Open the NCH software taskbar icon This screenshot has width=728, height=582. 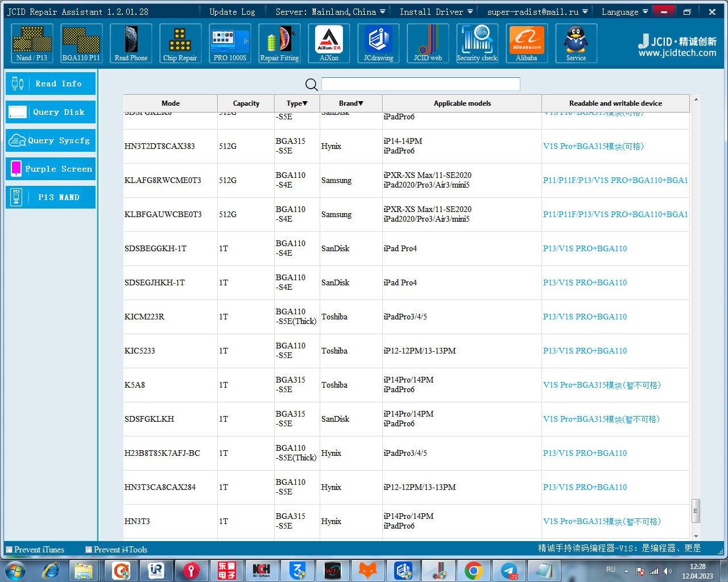point(262,570)
